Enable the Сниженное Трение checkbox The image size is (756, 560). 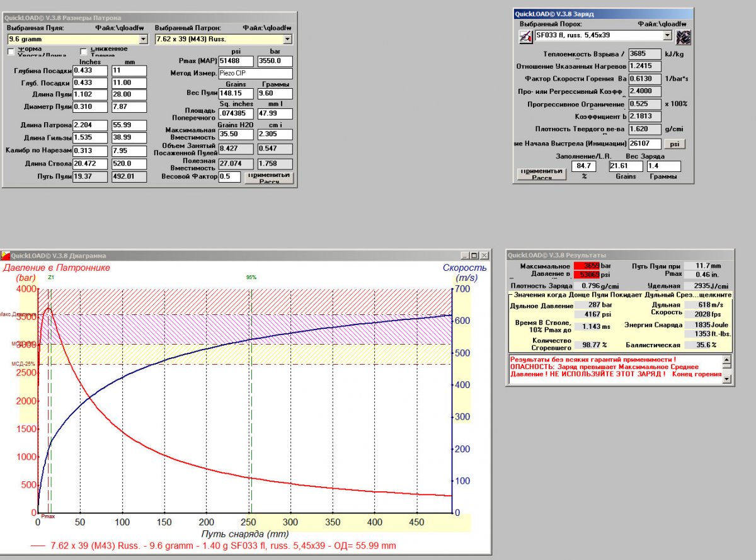pyautogui.click(x=84, y=51)
